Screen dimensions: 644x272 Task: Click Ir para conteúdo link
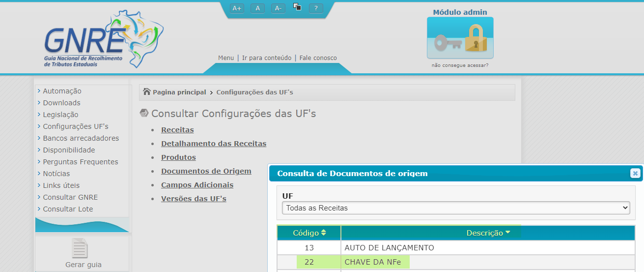[267, 58]
